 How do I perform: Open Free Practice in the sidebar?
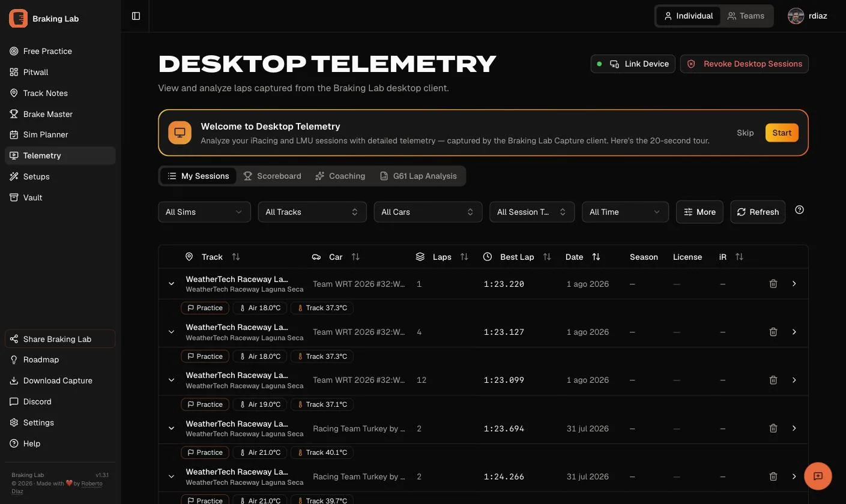60,51
